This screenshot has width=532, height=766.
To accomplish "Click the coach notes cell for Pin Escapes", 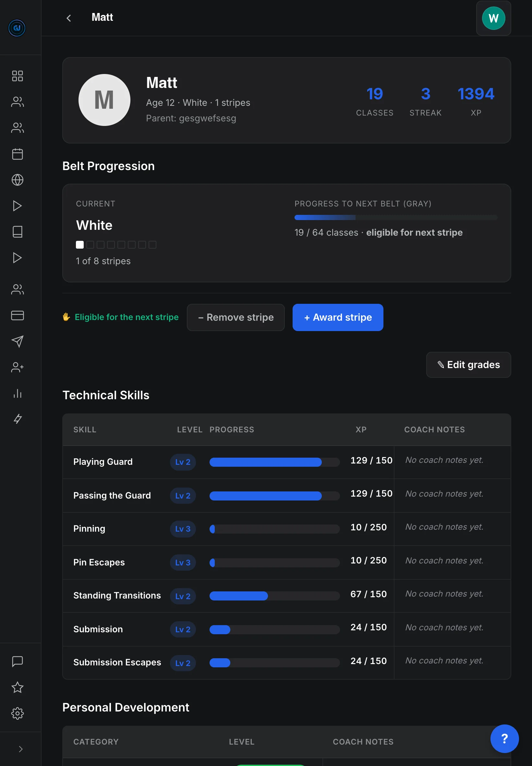I will pos(452,562).
